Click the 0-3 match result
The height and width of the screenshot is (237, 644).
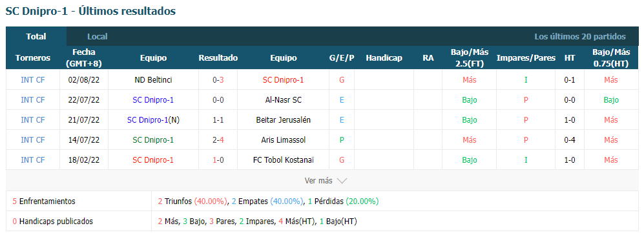coord(218,79)
